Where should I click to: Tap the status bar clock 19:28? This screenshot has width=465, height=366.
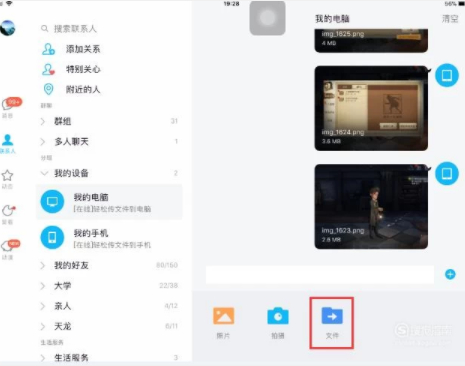(x=231, y=4)
